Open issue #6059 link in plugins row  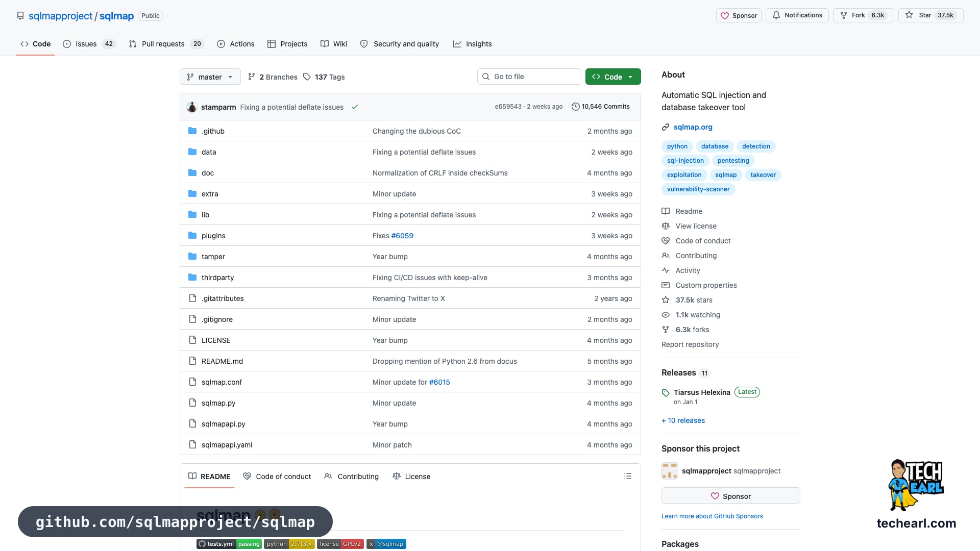[x=402, y=236]
